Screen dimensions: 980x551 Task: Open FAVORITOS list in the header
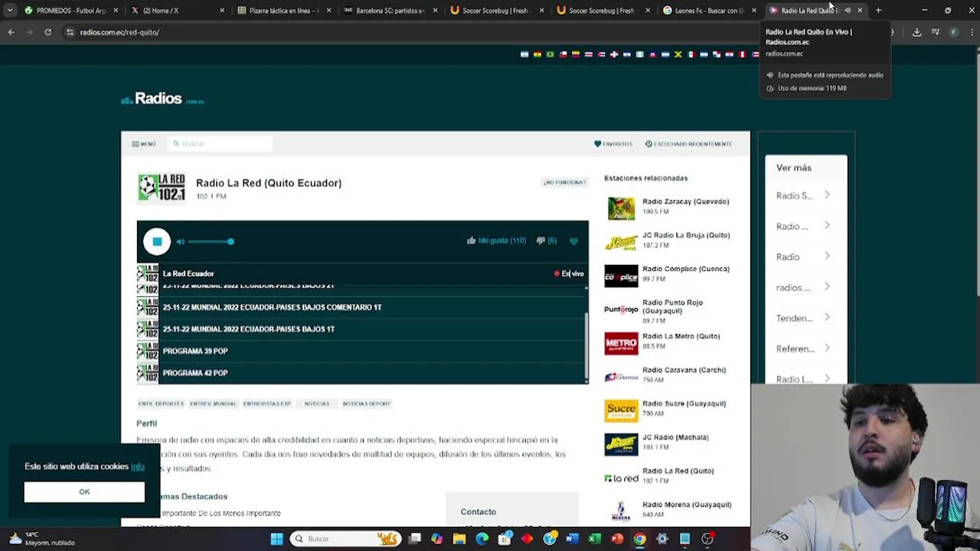(613, 144)
